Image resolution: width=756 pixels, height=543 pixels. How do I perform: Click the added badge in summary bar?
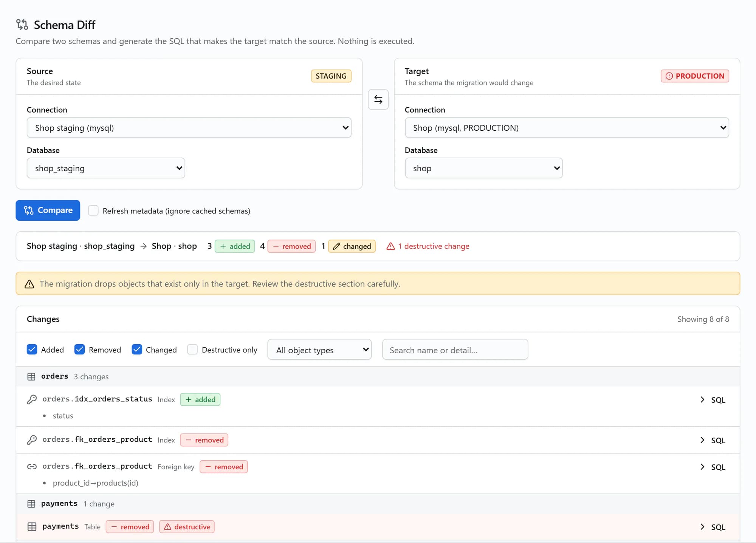235,246
